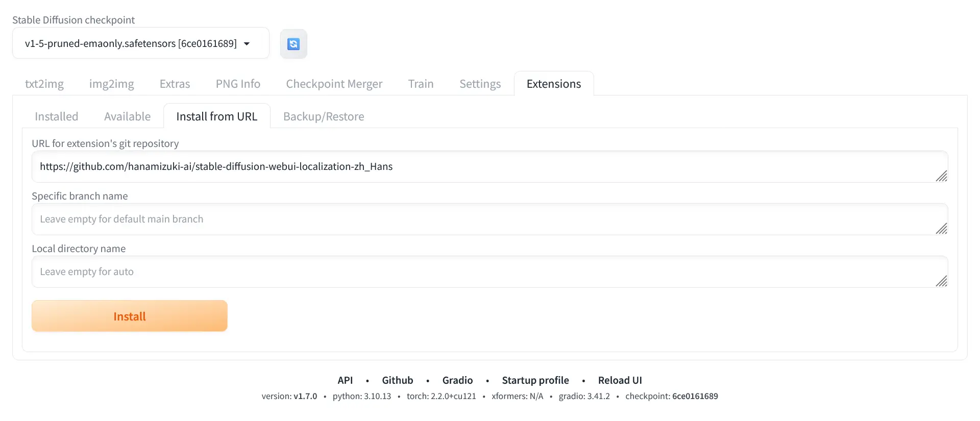The height and width of the screenshot is (421, 980).
Task: Click the 'Local directory name' label
Action: (x=79, y=249)
